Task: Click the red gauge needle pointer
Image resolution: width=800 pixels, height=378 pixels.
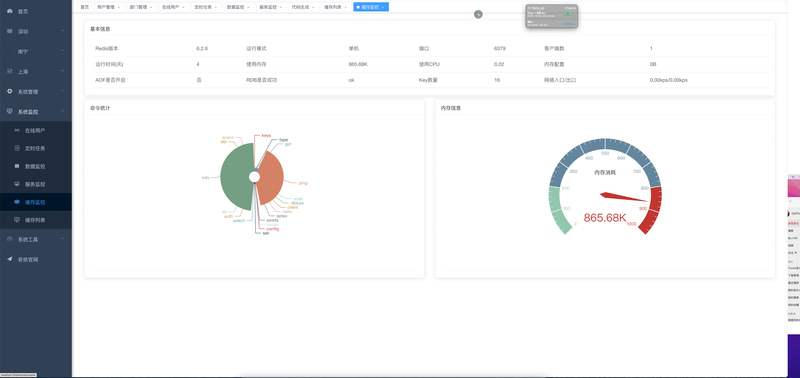Action: [624, 197]
